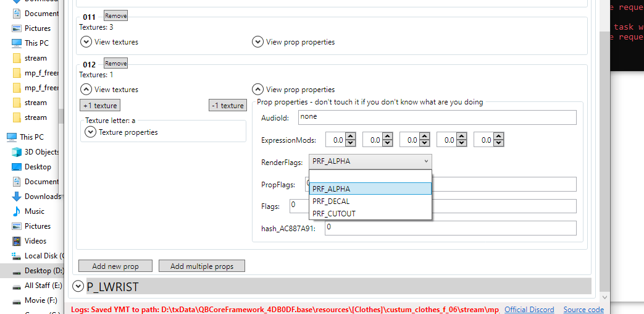Viewport: 644px width, 314px height.
Task: Choose PRF_CUTOUT from the dropdown list
Action: 370,214
